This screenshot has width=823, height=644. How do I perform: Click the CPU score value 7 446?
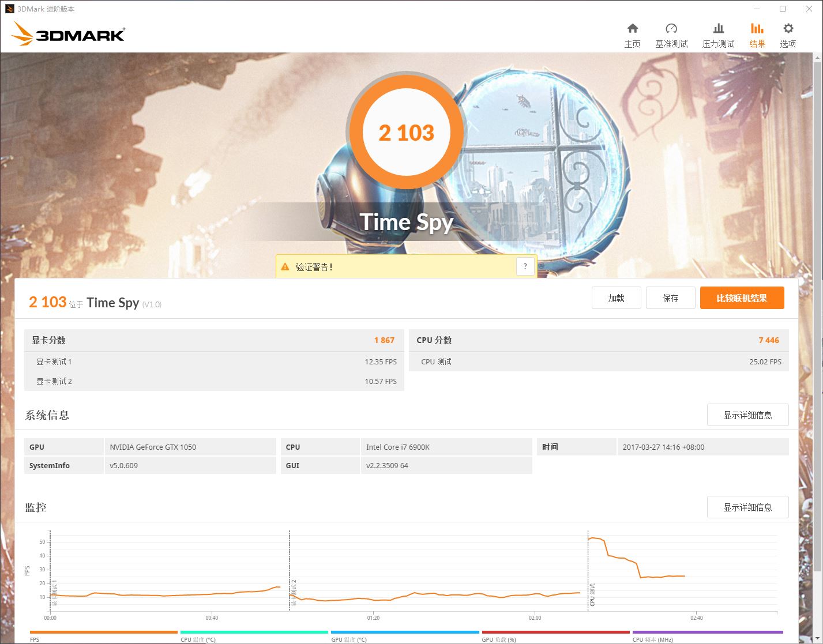[x=769, y=340]
